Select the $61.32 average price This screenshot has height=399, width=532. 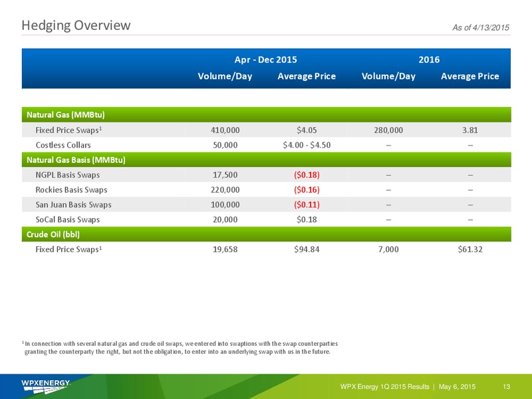click(x=470, y=249)
